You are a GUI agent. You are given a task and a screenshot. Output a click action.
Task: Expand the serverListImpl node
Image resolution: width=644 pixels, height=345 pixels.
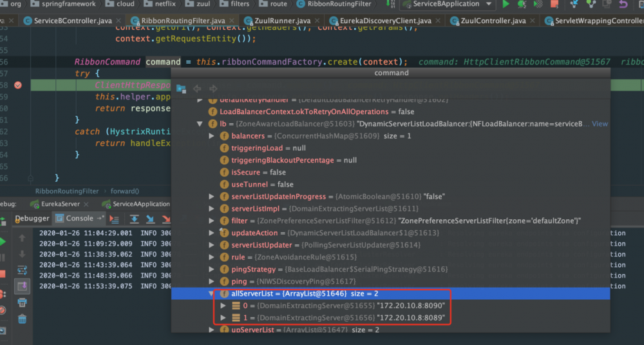point(211,208)
